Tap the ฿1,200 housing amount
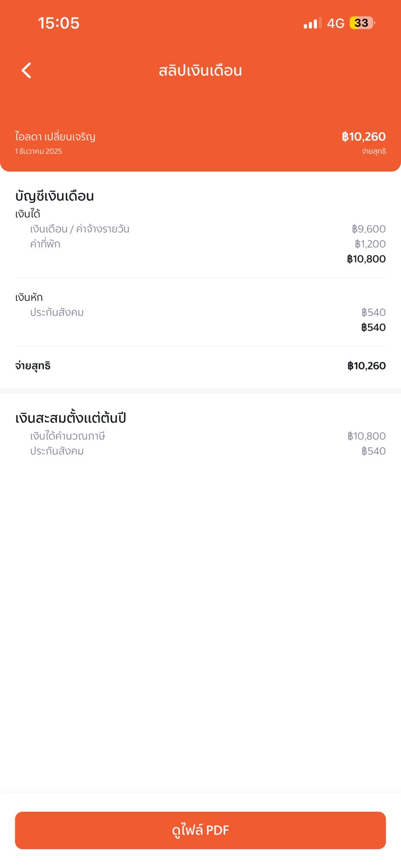 (x=370, y=244)
